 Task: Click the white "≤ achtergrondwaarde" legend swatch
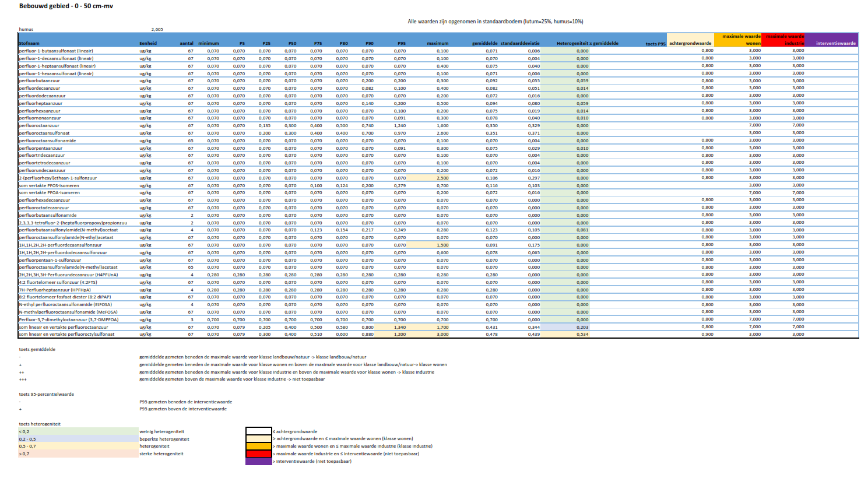tap(259, 431)
